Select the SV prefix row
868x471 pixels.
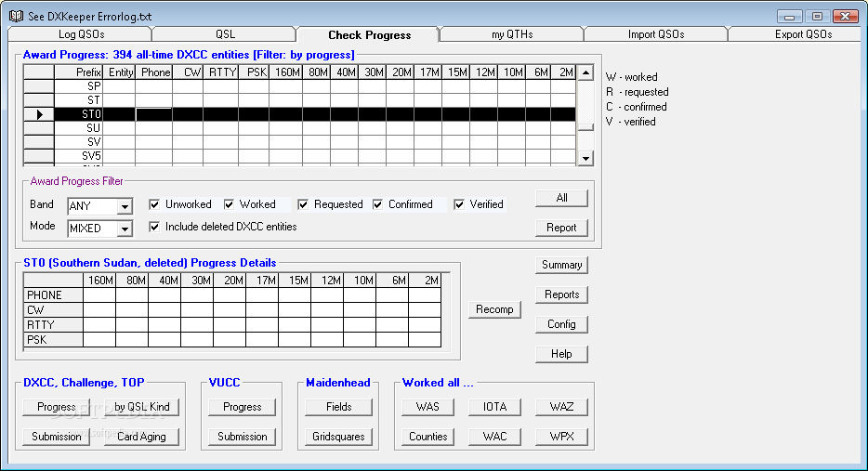299,142
